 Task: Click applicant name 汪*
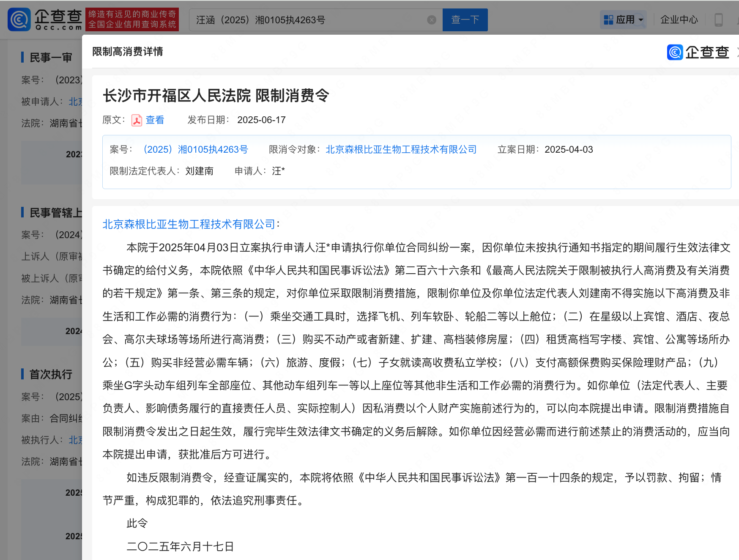(x=278, y=171)
